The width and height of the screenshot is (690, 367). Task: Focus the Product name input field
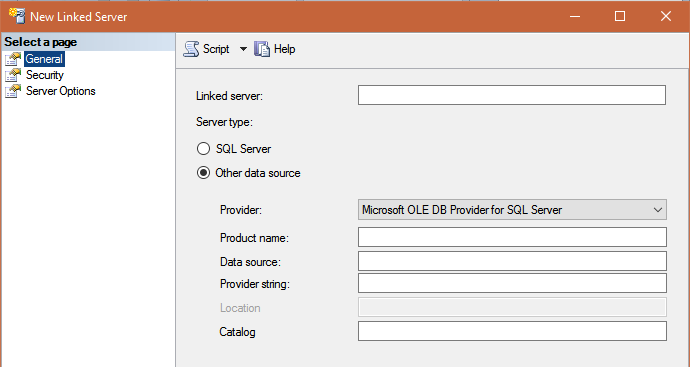(512, 237)
